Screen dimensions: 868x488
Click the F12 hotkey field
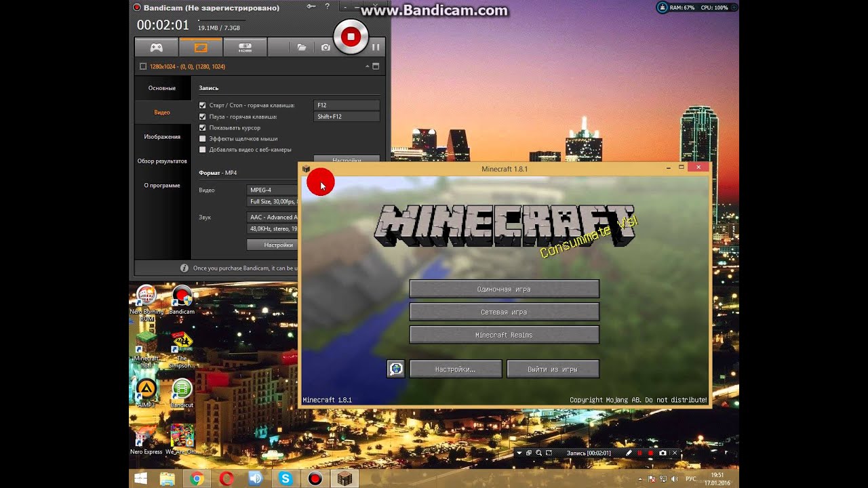coord(347,106)
